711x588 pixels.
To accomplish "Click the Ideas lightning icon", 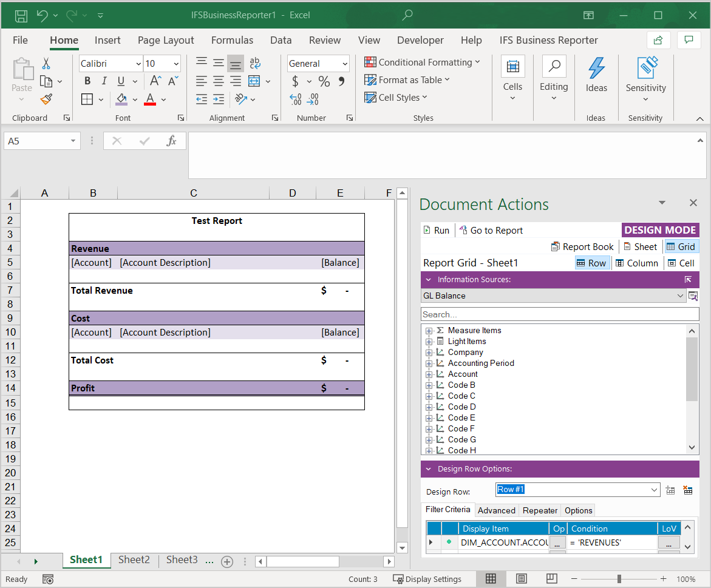I will 596,68.
